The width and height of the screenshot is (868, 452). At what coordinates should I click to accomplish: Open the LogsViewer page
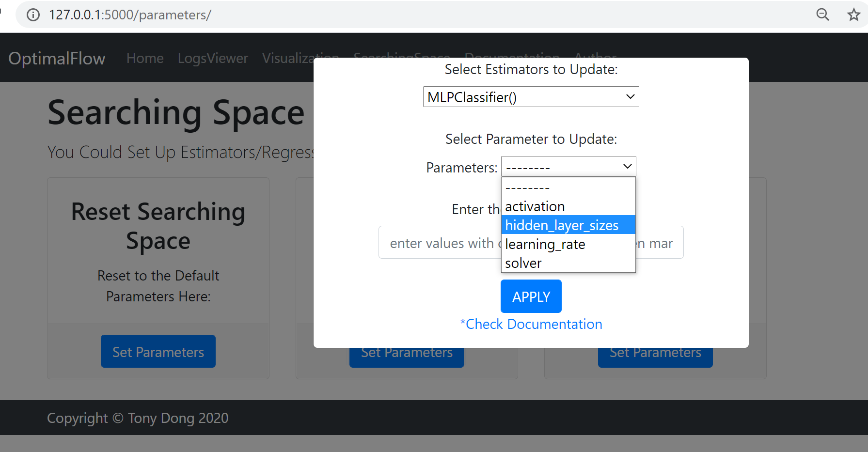coord(213,58)
